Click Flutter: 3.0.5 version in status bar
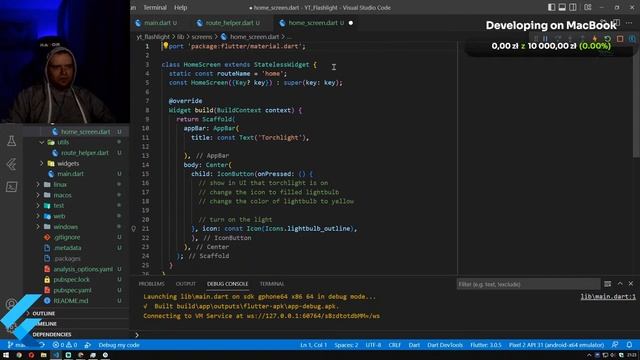This screenshot has height=360, width=640. pyautogui.click(x=486, y=345)
